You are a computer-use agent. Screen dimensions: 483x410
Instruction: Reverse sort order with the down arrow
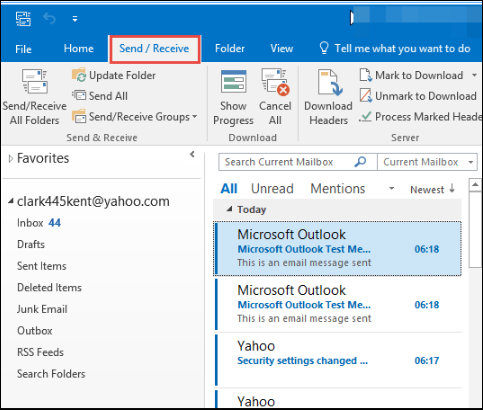452,188
